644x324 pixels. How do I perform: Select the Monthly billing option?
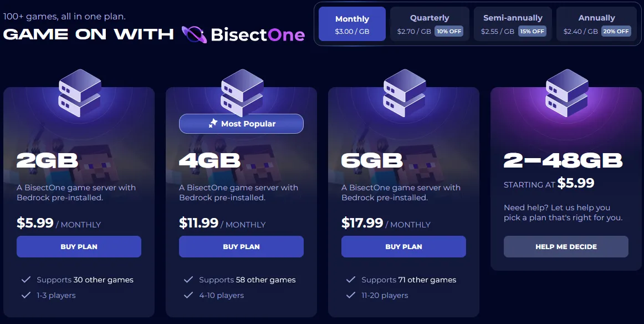pyautogui.click(x=352, y=24)
